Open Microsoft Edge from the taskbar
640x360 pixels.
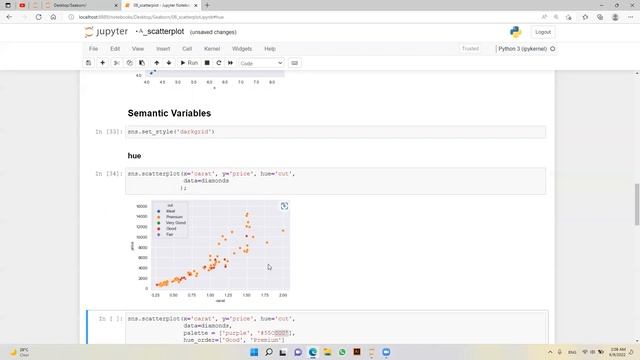coord(313,352)
